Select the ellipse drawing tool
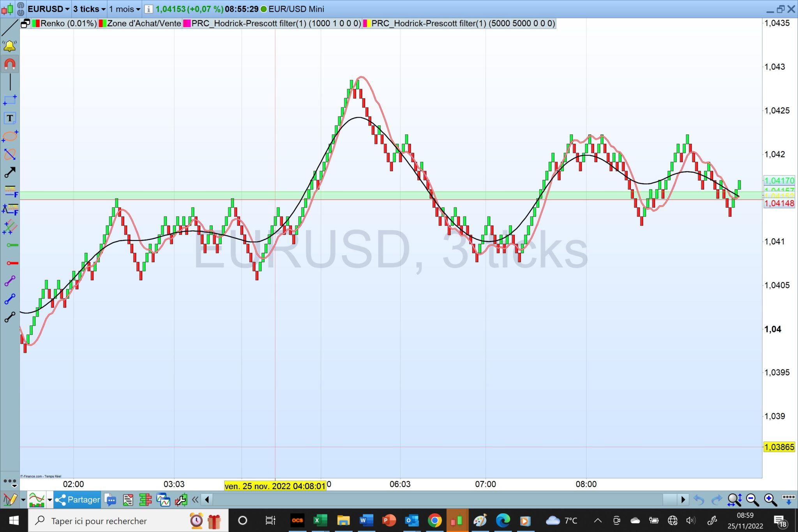798x532 pixels. [x=10, y=136]
